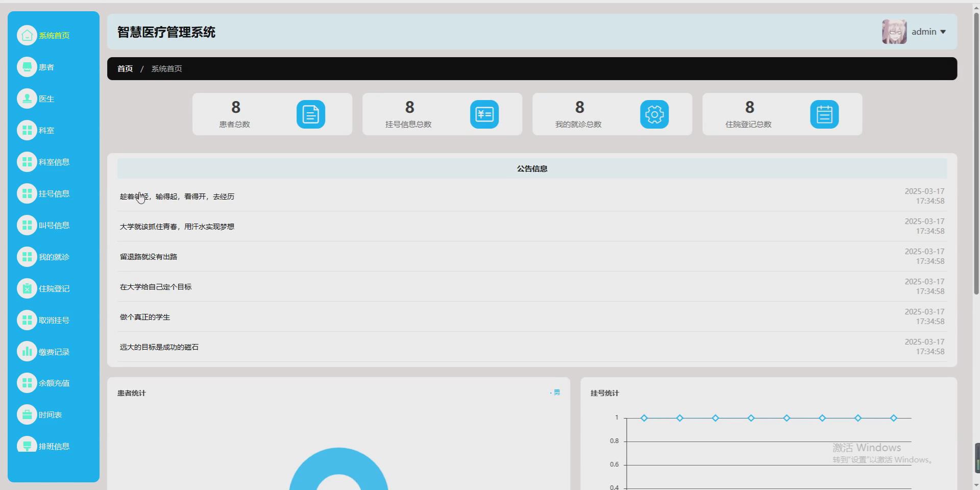Viewport: 980px width, 490px height.
Task: Click the 智慧医疗管理系统 title
Action: [x=166, y=32]
